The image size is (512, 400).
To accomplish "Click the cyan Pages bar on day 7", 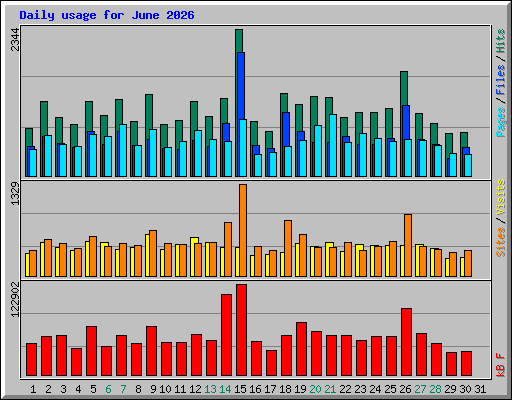I will click(x=123, y=150).
